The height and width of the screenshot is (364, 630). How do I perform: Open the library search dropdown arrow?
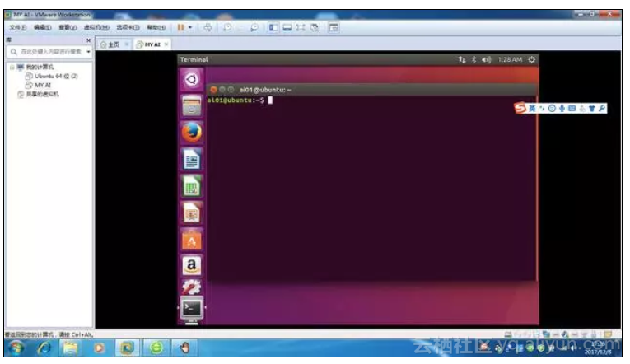(x=88, y=52)
